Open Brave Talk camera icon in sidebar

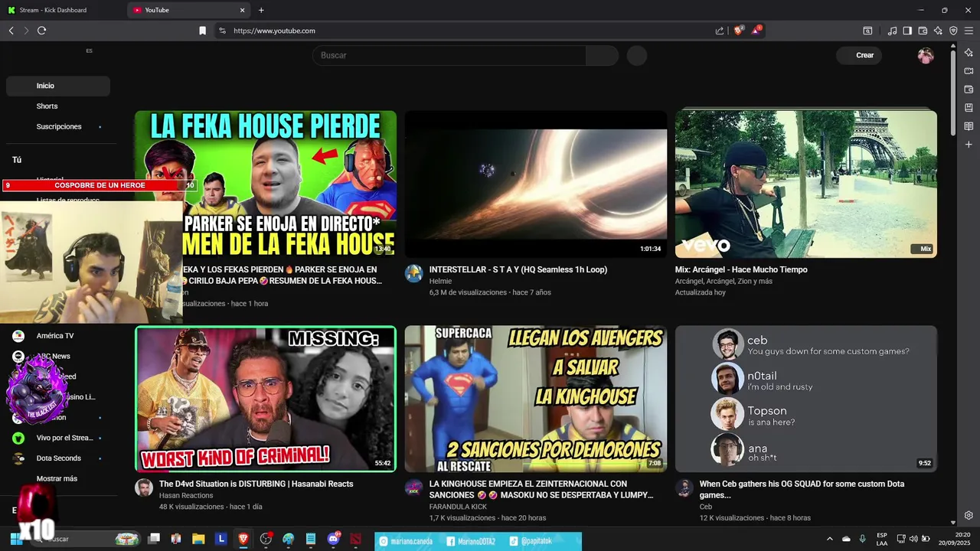[969, 71]
